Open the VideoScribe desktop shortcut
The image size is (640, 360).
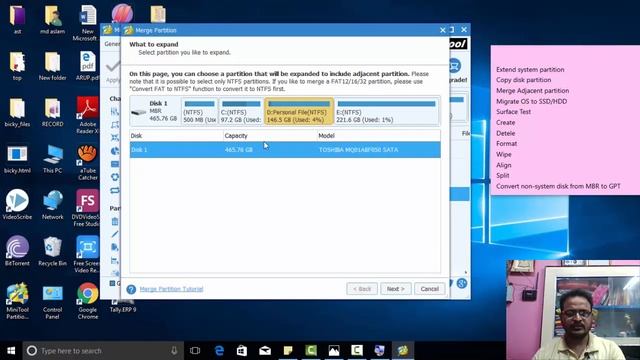(x=17, y=204)
